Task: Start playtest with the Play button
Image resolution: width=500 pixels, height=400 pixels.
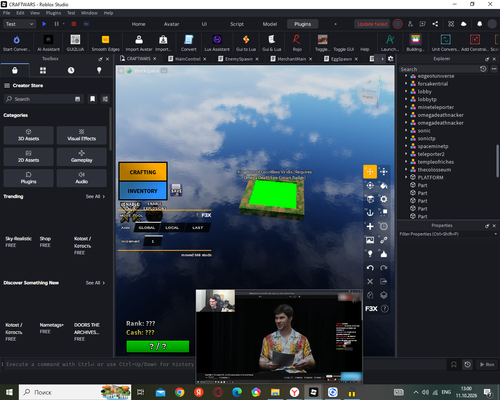Action: pos(44,24)
